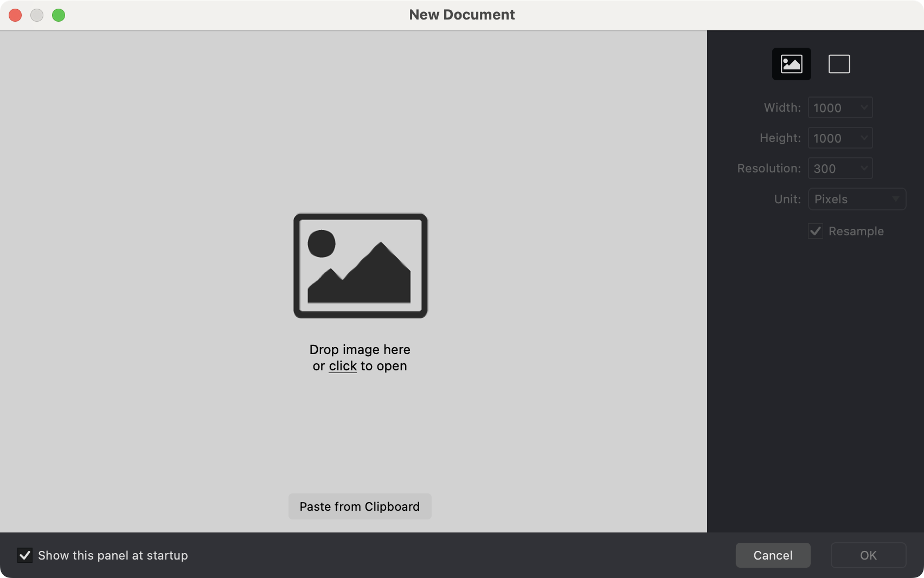Select the blank canvas document mode icon
The width and height of the screenshot is (924, 578).
(839, 64)
